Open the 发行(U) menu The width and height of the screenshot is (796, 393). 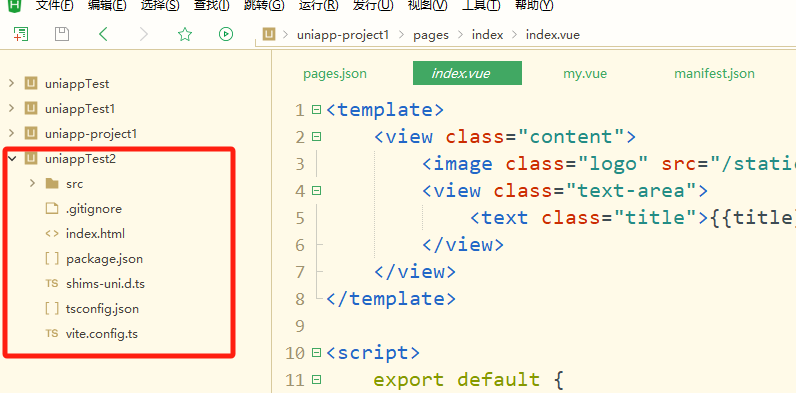point(373,6)
